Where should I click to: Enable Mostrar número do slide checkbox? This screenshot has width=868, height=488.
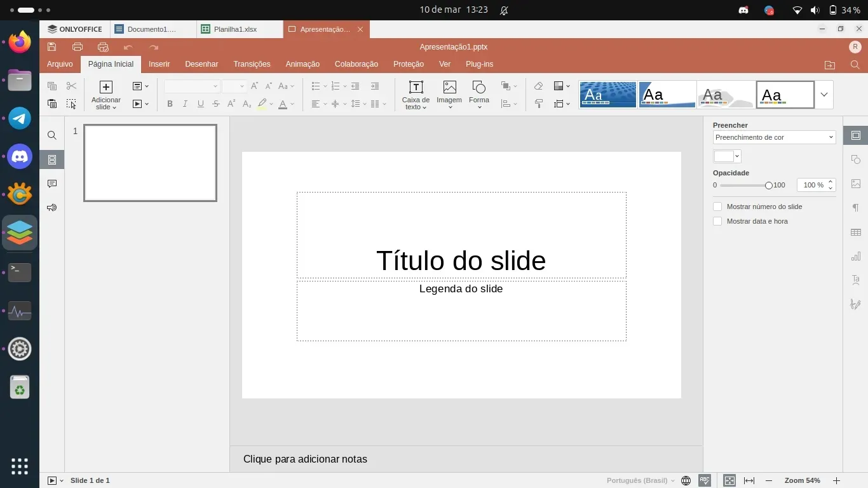pyautogui.click(x=717, y=207)
